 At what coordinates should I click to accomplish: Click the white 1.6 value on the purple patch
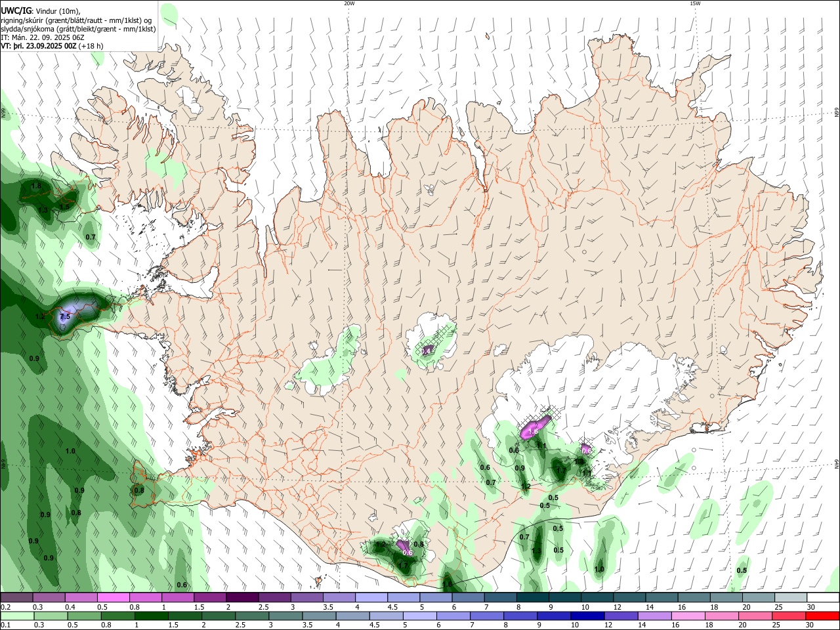pyautogui.click(x=533, y=432)
